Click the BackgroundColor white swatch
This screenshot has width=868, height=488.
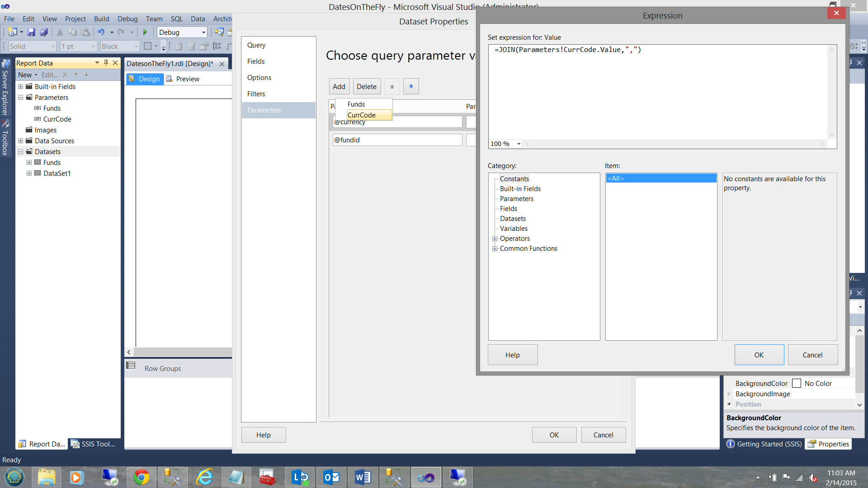797,383
